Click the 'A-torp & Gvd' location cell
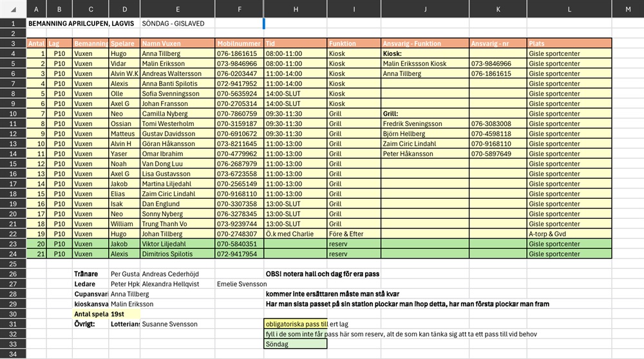Image resolution: width=644 pixels, height=359 pixels. (569, 234)
